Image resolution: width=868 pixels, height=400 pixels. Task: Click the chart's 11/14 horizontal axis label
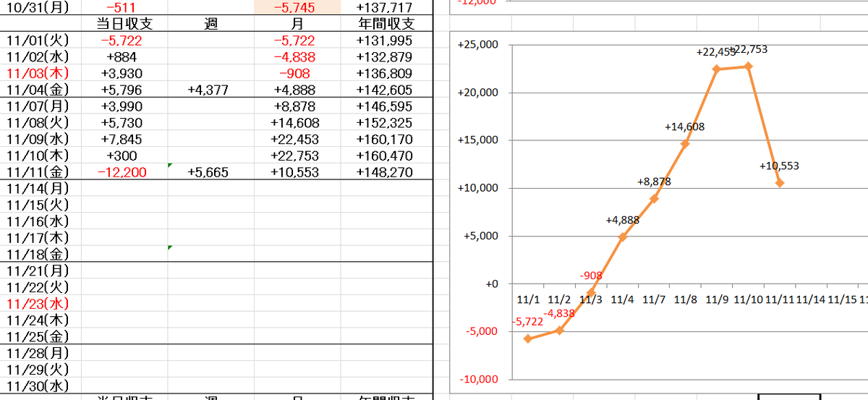810,299
